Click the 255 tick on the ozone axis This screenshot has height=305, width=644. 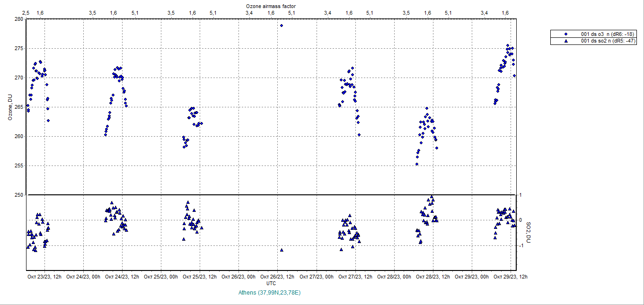[19, 166]
